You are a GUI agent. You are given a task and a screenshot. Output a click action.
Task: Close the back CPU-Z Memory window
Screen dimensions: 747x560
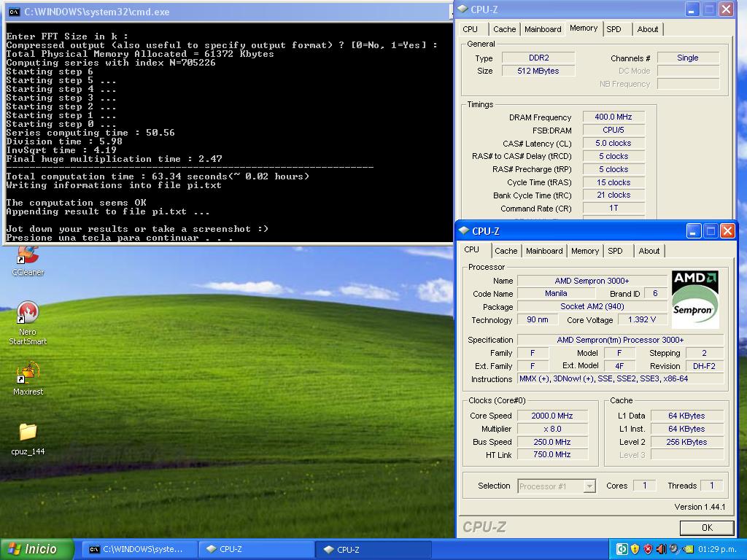click(726, 9)
